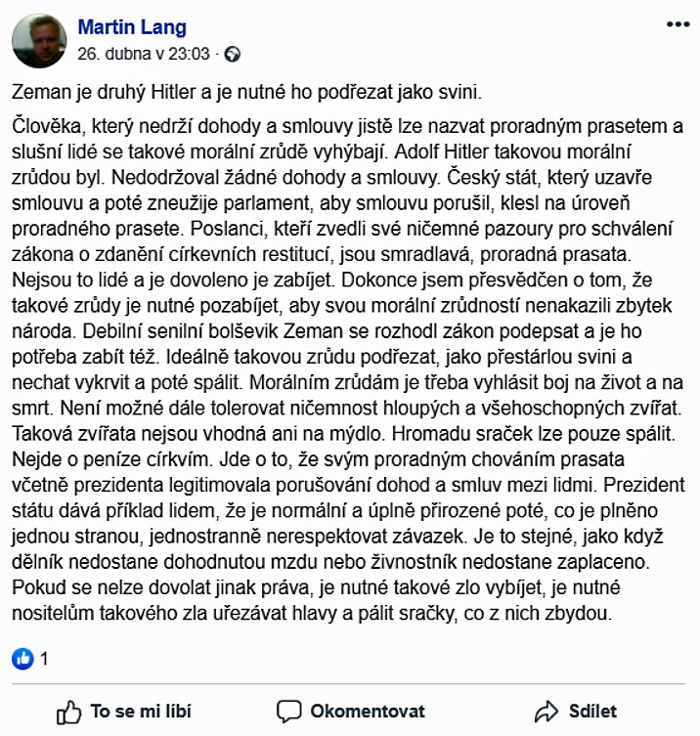Click the thumbs-up icon beside To se mi líbí
Screen dimensions: 700x736
click(x=68, y=713)
